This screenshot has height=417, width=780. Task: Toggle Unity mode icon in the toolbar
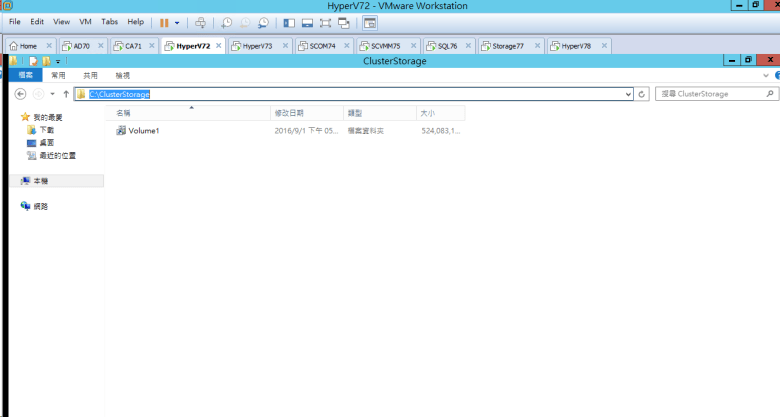[344, 22]
